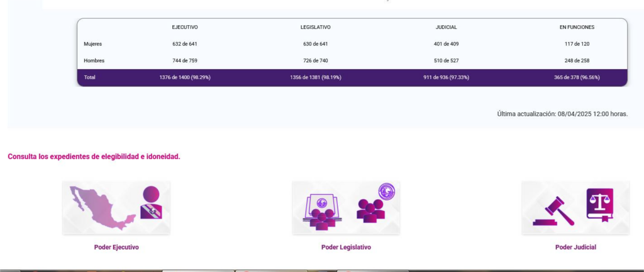The width and height of the screenshot is (644, 272).
Task: Click the 1376 de 1400 total cell
Action: coord(185,77)
